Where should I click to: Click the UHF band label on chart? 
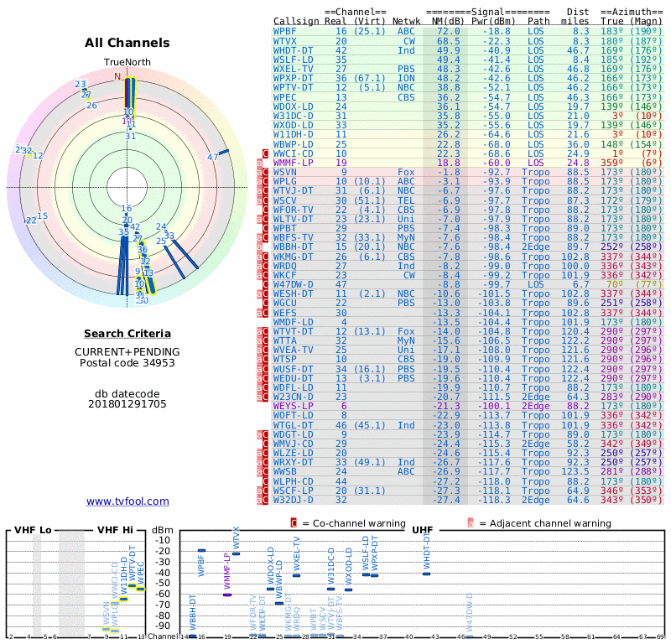[423, 530]
